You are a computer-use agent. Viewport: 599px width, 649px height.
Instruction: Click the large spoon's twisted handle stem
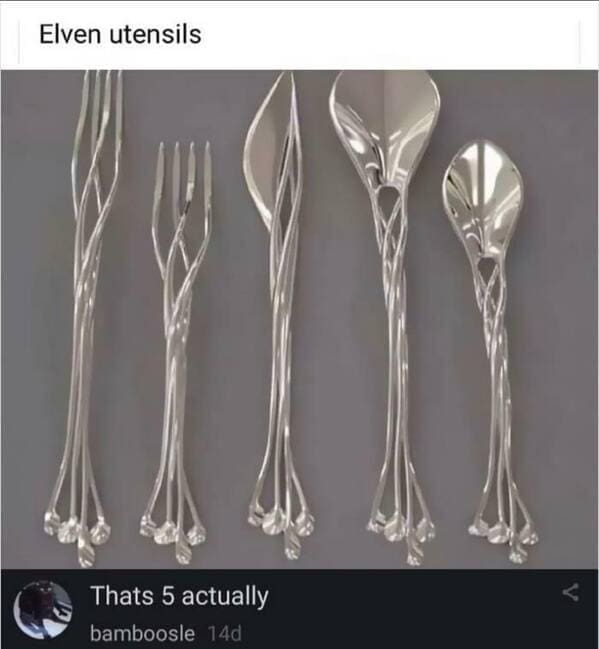pyautogui.click(x=393, y=331)
